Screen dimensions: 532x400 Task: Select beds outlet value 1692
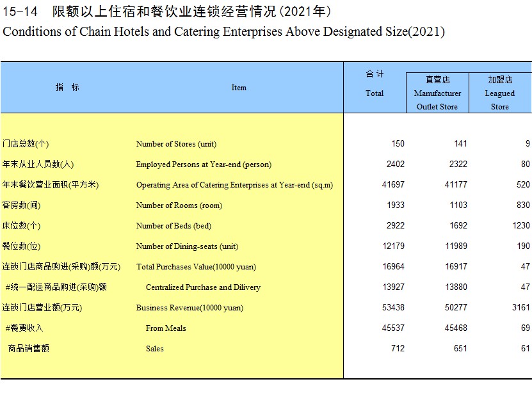pos(458,225)
